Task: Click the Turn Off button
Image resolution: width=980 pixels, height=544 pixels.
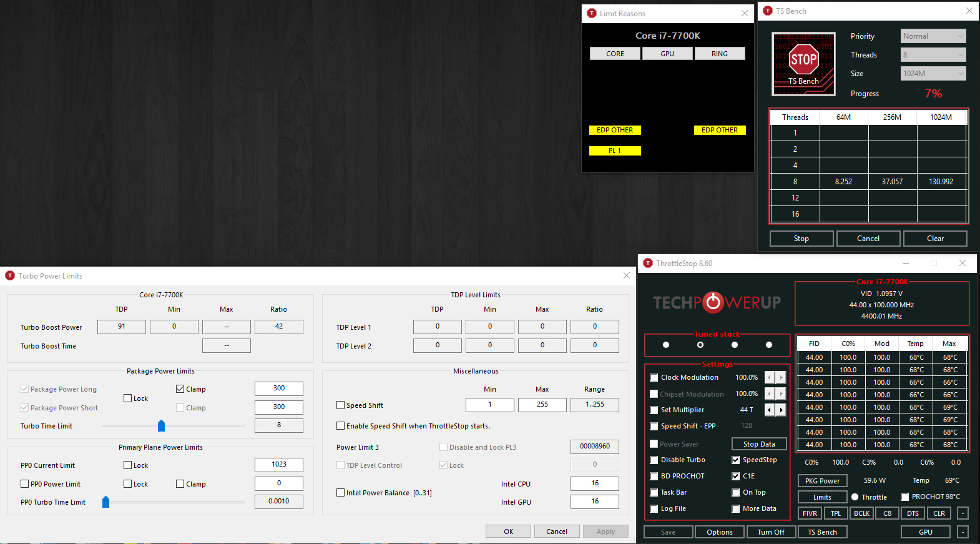Action: tap(771, 532)
